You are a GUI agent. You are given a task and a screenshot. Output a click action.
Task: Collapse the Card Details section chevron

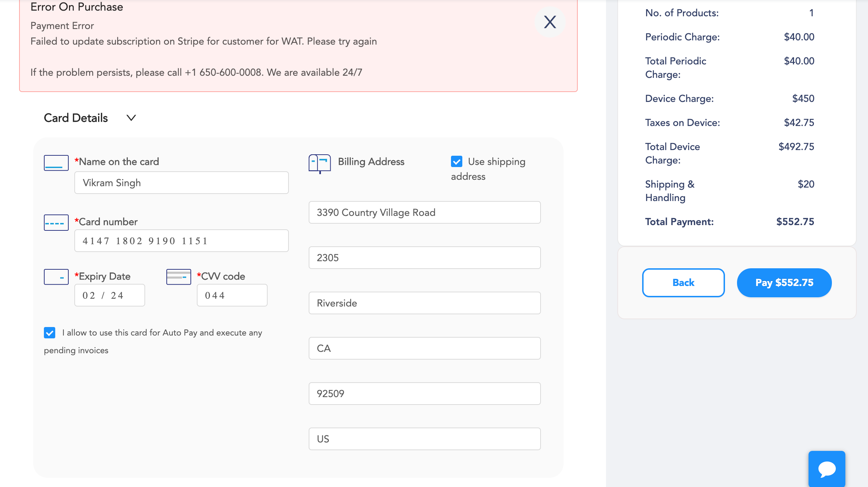click(131, 118)
